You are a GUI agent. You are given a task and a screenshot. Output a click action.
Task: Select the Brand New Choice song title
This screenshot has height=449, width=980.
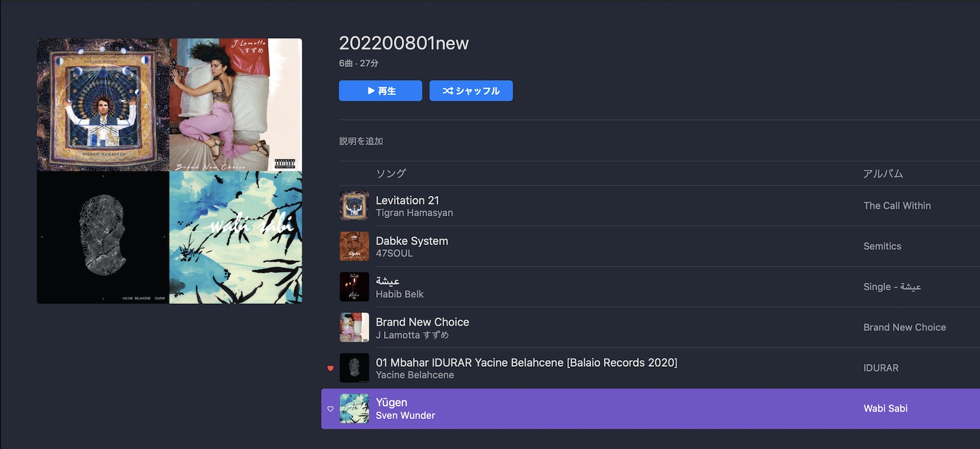tap(422, 322)
